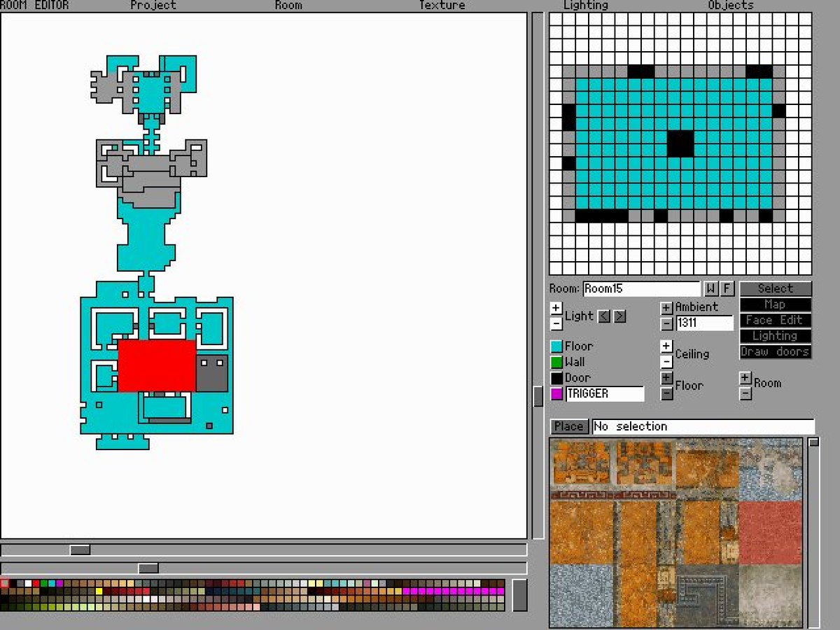Click the Room15 name input field
This screenshot has height=630, width=840.
(641, 288)
